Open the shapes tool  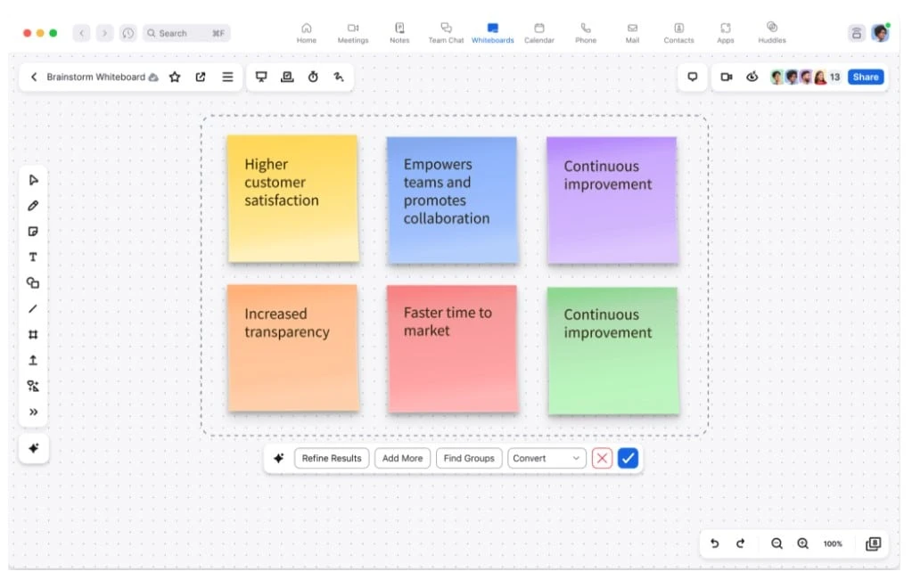click(x=33, y=283)
